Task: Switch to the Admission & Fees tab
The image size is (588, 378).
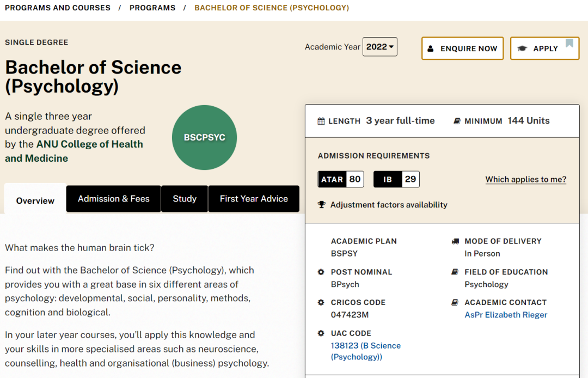Action: click(x=114, y=199)
